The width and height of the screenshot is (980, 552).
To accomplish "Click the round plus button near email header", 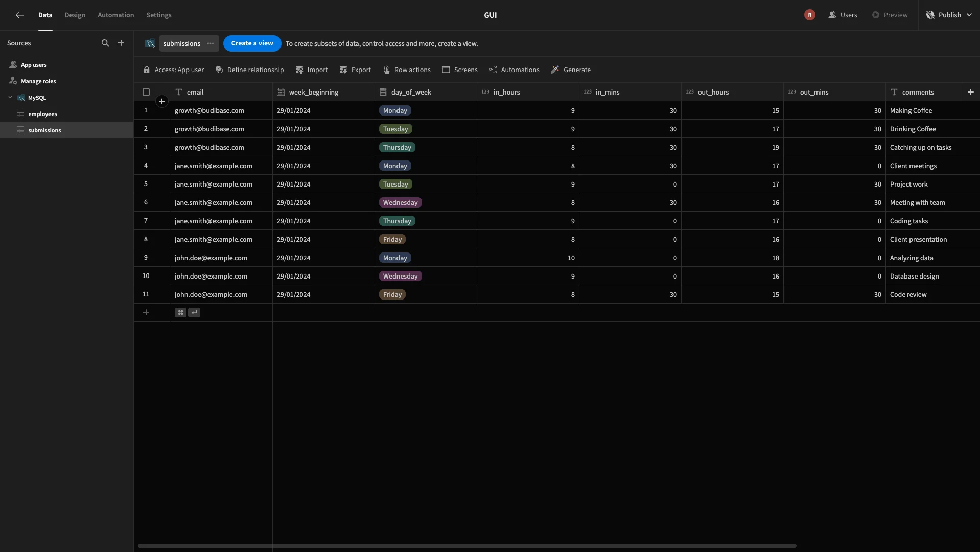I will point(162,101).
